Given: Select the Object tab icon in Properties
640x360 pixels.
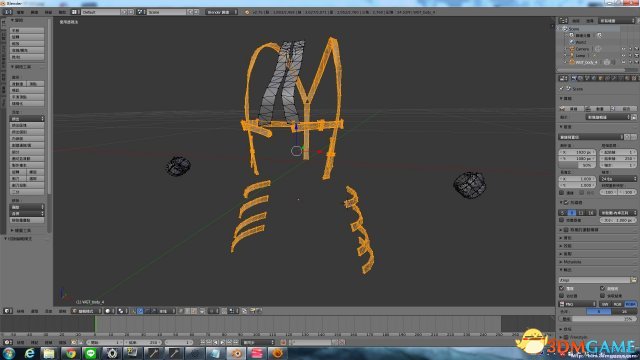Looking at the screenshot, I should (601, 78).
